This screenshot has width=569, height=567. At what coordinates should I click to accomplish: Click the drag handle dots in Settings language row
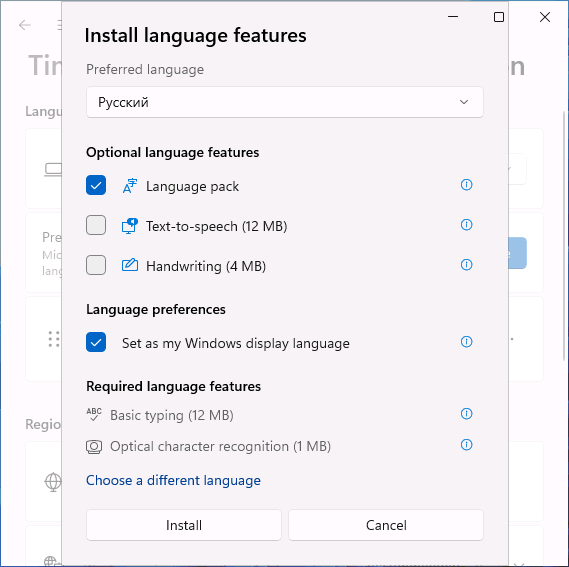[54, 339]
